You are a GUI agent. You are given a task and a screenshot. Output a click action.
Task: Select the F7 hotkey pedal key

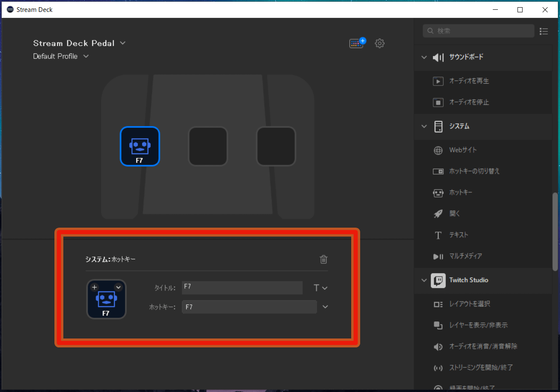(x=140, y=146)
